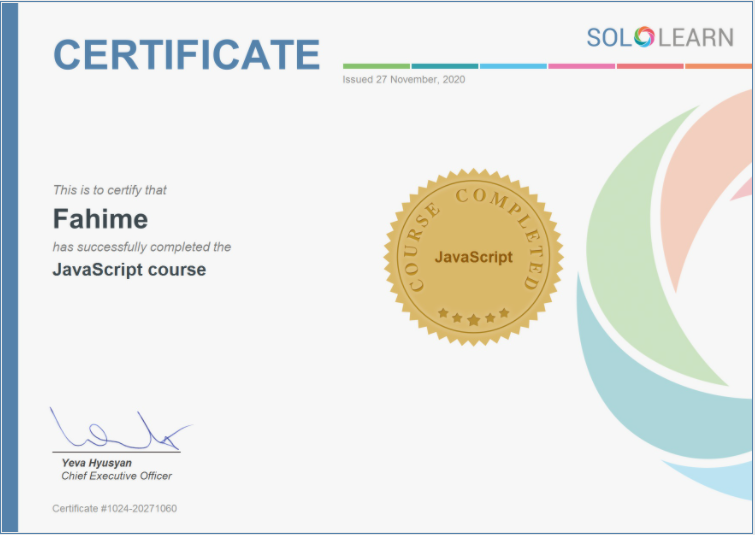Click the handwritten CEO signature
Screen dimensions: 755x535
[115, 432]
